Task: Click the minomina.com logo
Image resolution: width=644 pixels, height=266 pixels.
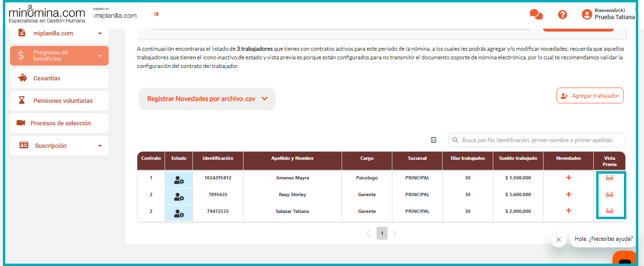Action: click(47, 13)
